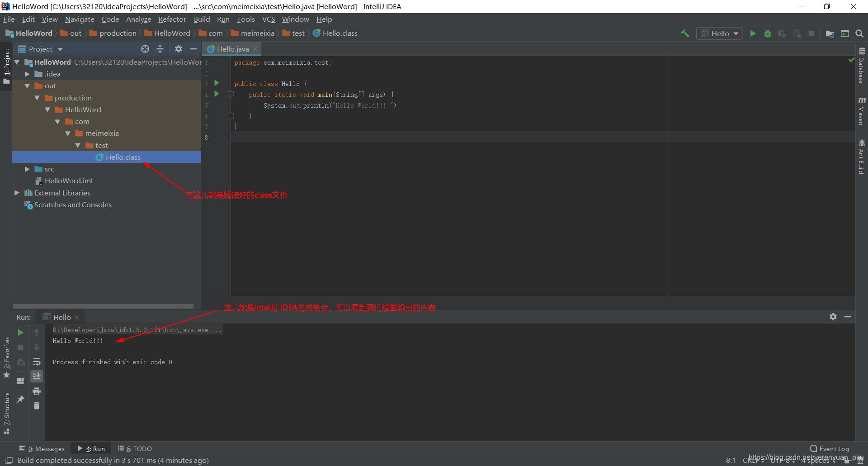Screen dimensions: 868x466
Task: Rerun Hello in Run panel
Action: click(20, 333)
